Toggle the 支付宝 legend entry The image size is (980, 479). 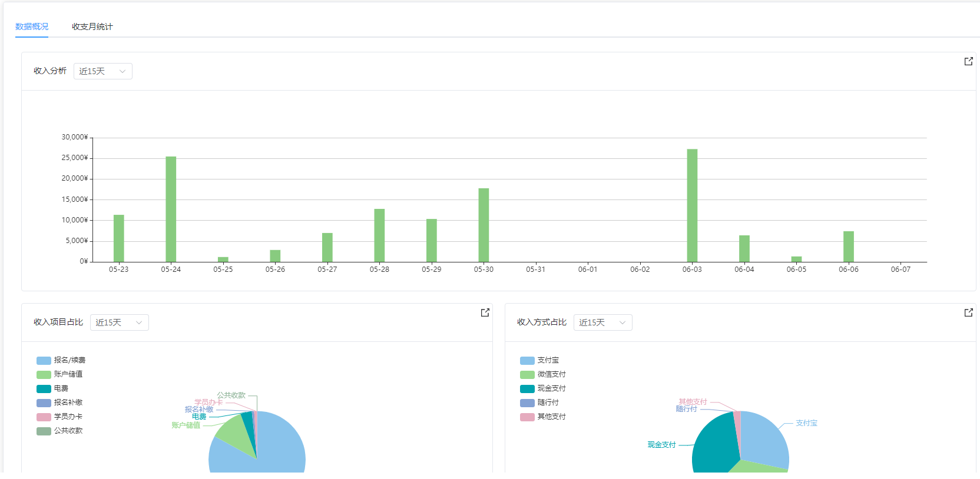[539, 360]
